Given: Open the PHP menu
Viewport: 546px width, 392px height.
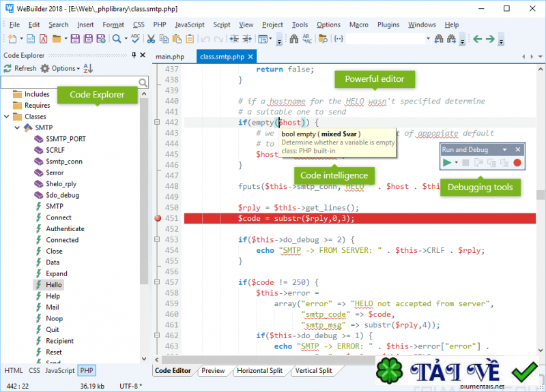Looking at the screenshot, I should pos(160,25).
